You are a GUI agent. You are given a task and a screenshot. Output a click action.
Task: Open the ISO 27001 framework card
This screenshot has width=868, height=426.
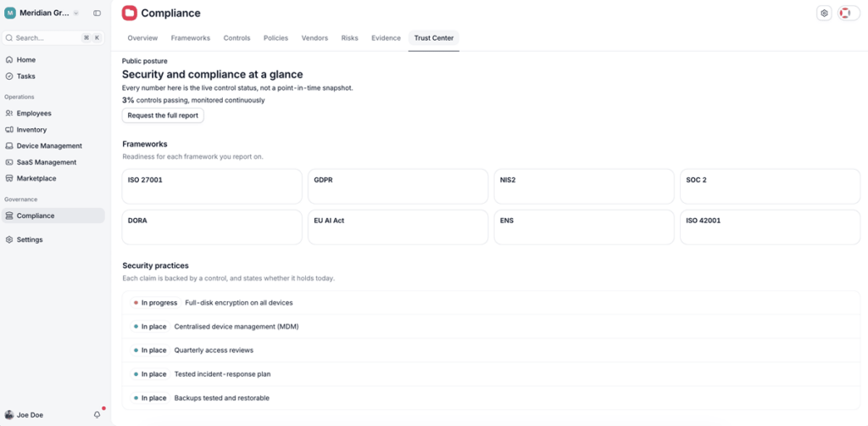[x=212, y=187]
